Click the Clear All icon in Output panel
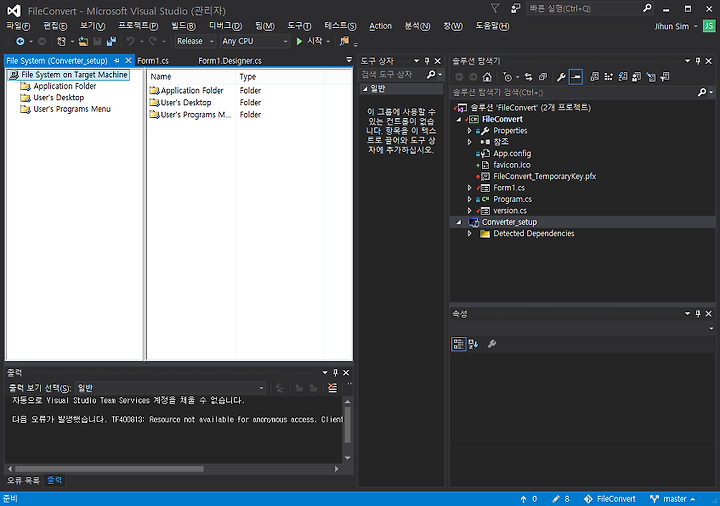 pyautogui.click(x=332, y=388)
